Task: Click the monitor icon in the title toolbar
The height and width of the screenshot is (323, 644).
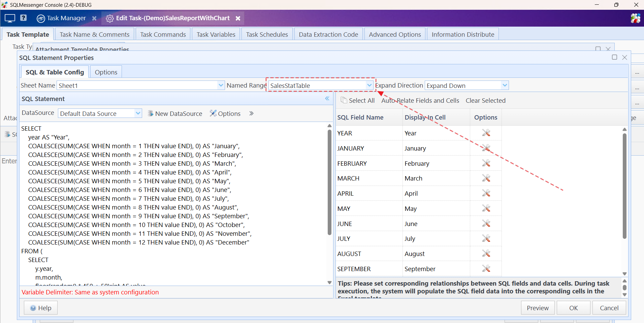Action: click(9, 18)
